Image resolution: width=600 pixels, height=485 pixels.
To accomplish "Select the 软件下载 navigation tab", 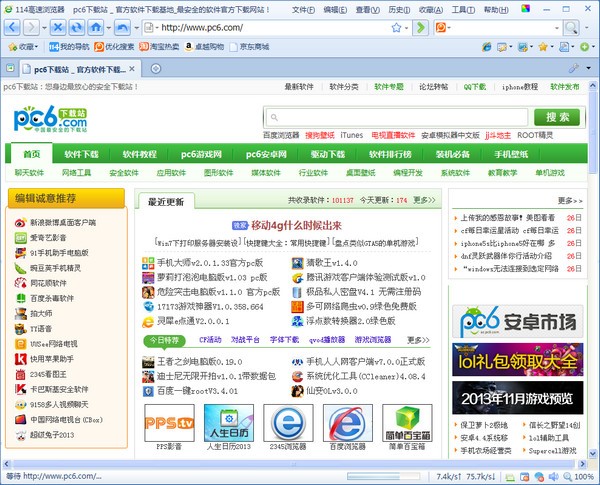I will (82, 154).
